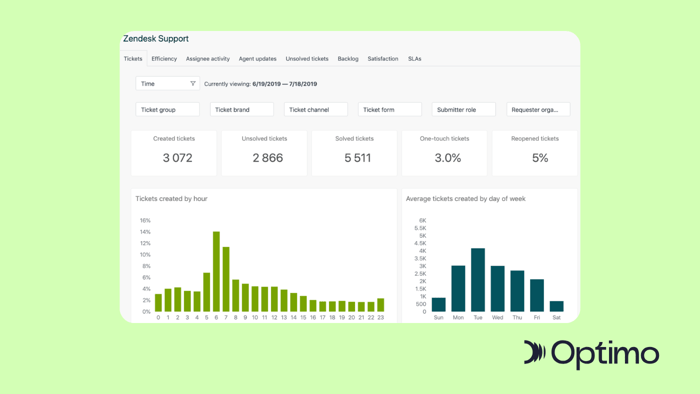Go to the Unsolved tickets tab
Screen dimensions: 700x394
coord(307,58)
